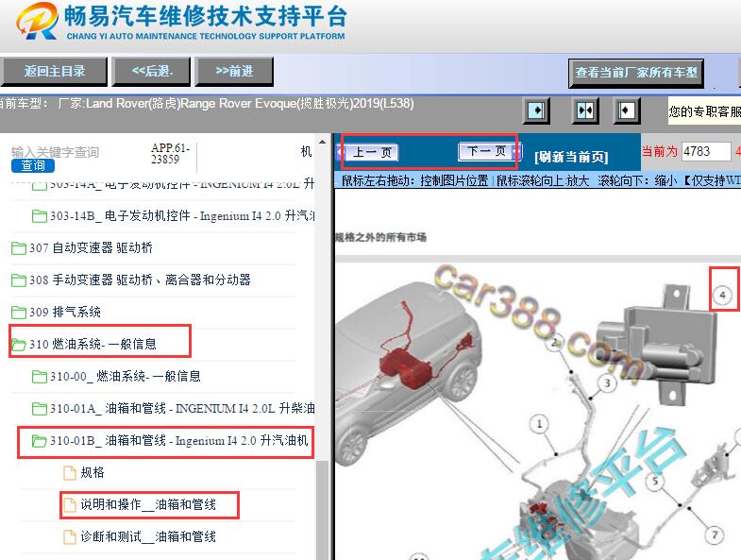This screenshot has width=741, height=560.
Task: Open folder icon for 310-00_ 燃油系统
Action: (40, 377)
